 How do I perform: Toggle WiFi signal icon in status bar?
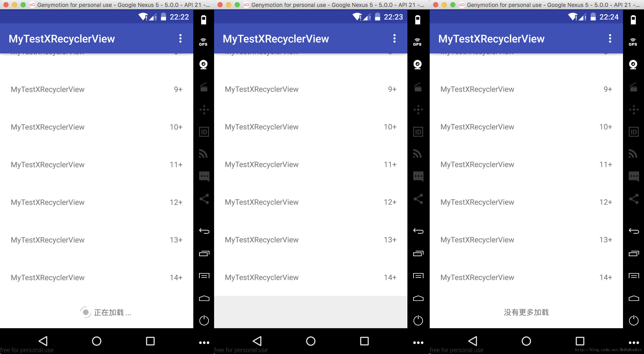click(x=139, y=17)
